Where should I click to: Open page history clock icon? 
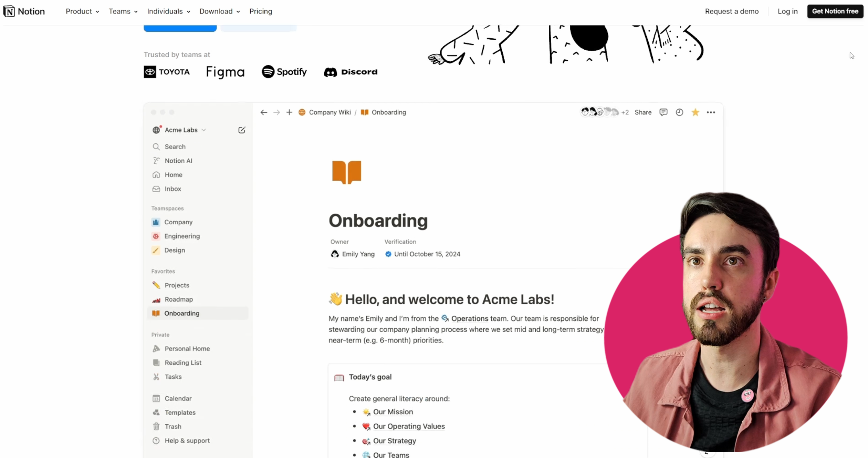coord(679,112)
